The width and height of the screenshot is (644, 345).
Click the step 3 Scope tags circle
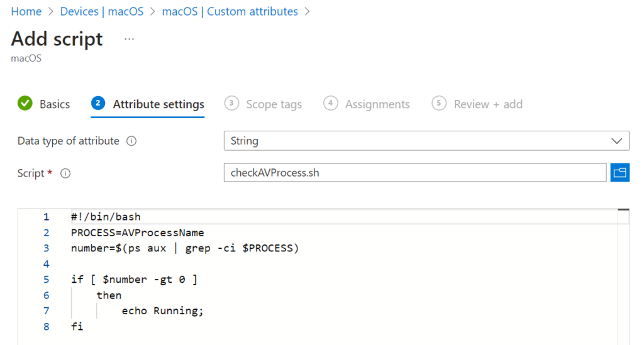click(231, 104)
